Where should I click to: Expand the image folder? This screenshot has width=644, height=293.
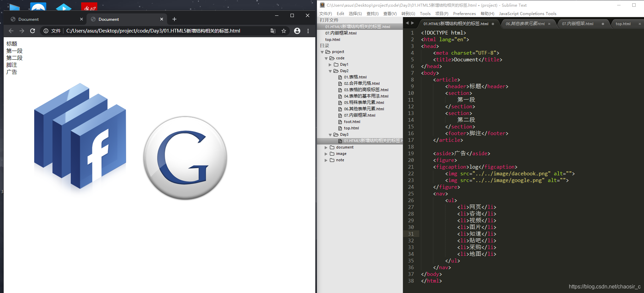point(326,154)
